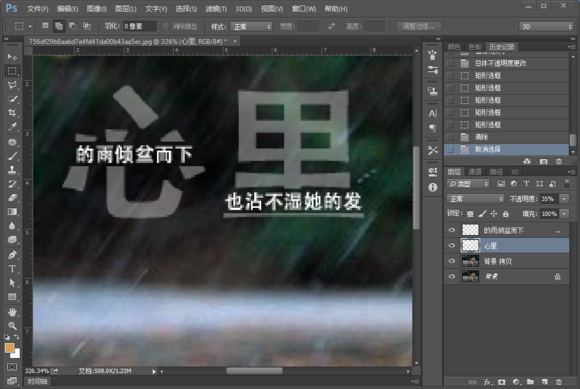Click the 心里 layer thumbnail
580x389 pixels.
coord(470,246)
